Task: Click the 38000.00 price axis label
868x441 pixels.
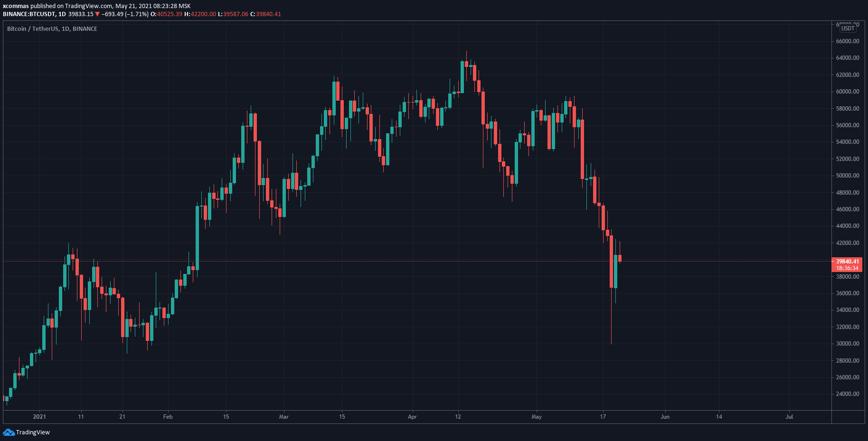Action: pos(848,277)
